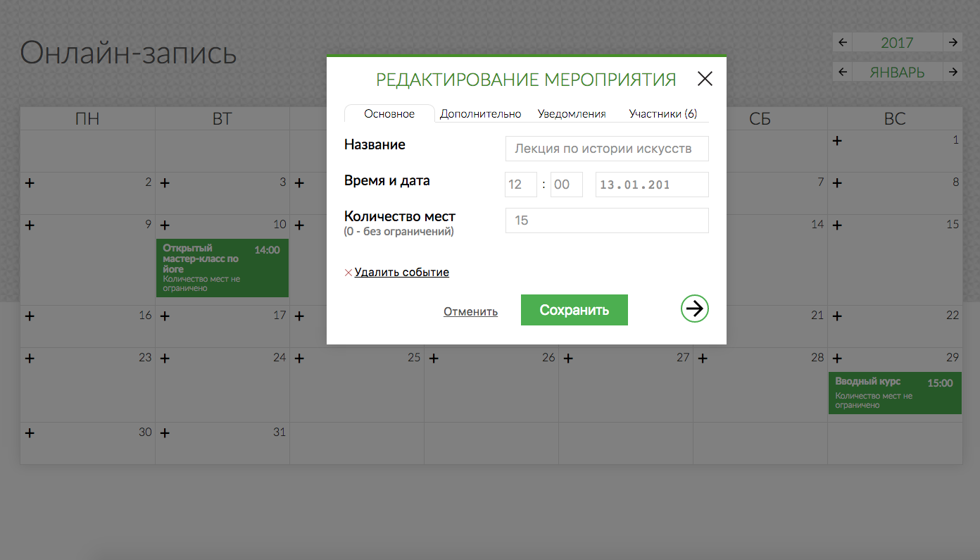This screenshot has height=560, width=980.
Task: Add event on January 23
Action: [x=30, y=359]
